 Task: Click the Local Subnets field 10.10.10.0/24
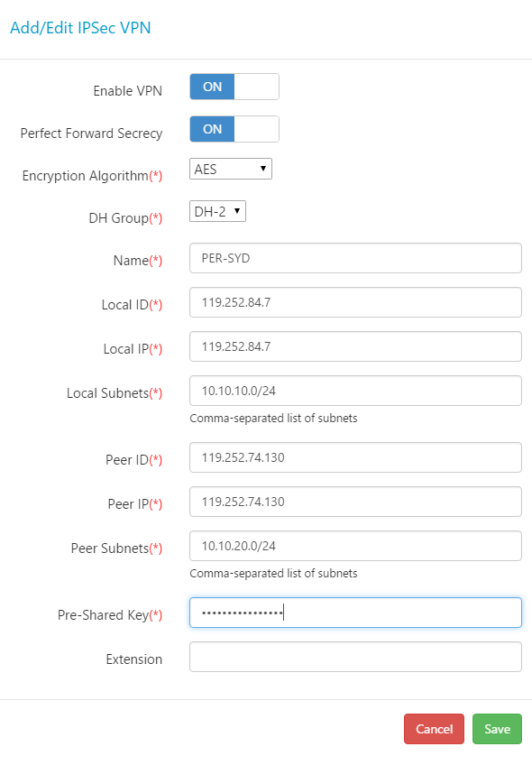click(x=355, y=391)
